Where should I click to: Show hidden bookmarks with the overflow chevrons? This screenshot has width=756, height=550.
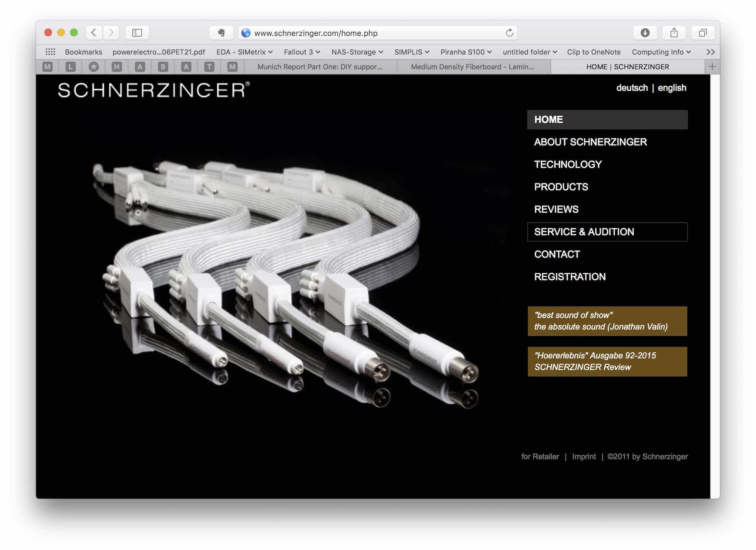[x=710, y=52]
